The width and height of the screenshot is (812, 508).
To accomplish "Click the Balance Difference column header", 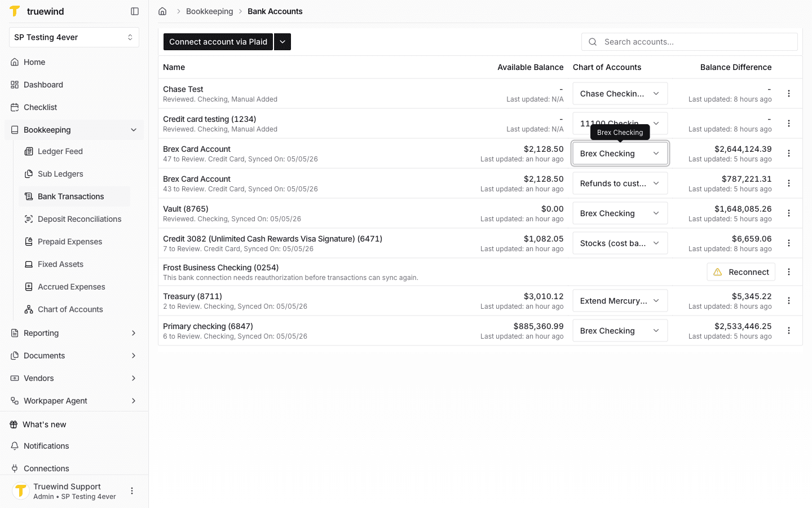I will pyautogui.click(x=736, y=67).
